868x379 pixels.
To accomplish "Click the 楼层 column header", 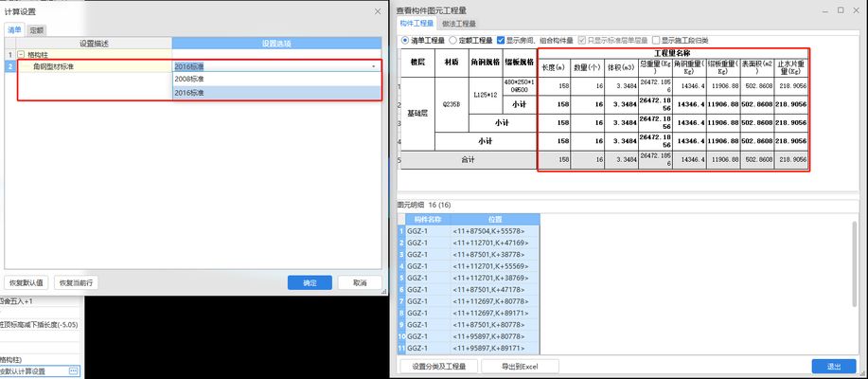I will click(417, 62).
